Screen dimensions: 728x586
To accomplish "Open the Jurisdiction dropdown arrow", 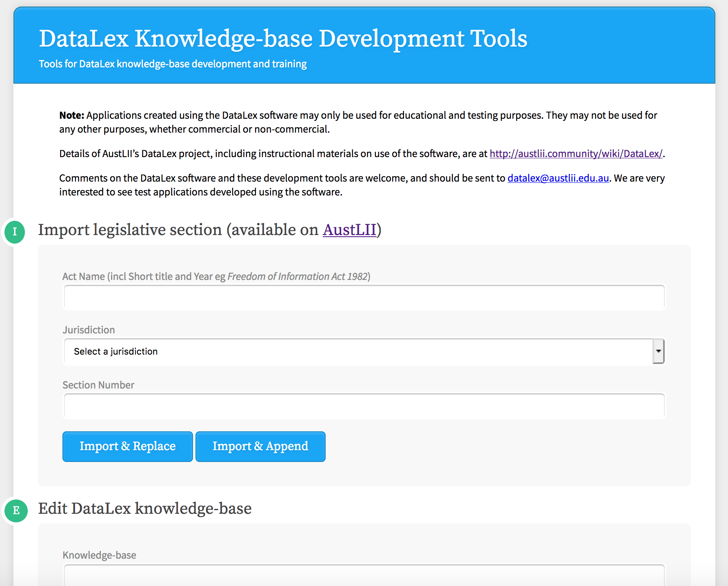I will click(x=658, y=351).
